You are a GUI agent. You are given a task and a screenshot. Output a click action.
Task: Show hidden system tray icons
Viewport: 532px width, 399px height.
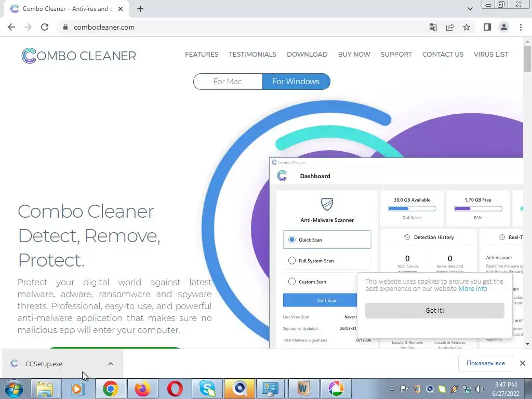point(392,389)
